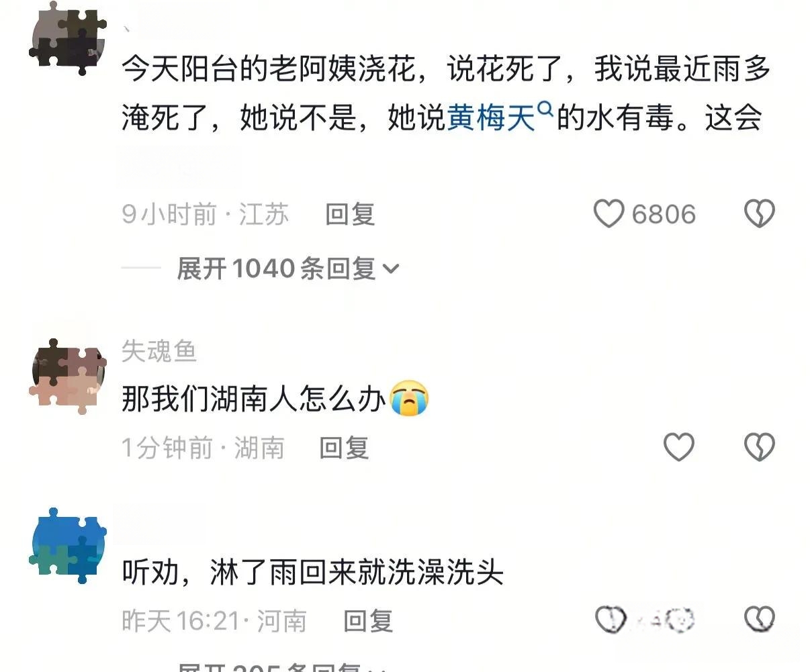Reply to the 河南 comment from 昨天 16:21
The image size is (810, 672).
[x=368, y=621]
